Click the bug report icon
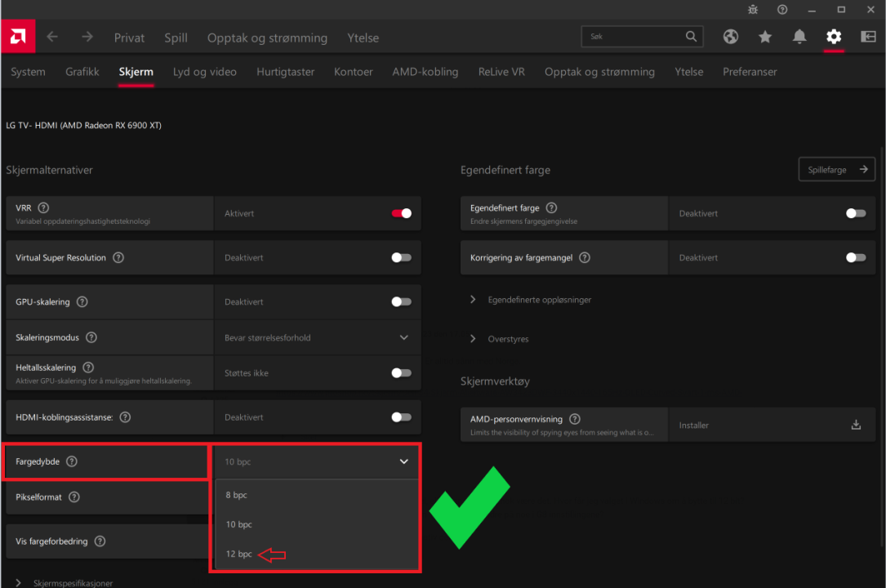The image size is (886, 588). 753,10
